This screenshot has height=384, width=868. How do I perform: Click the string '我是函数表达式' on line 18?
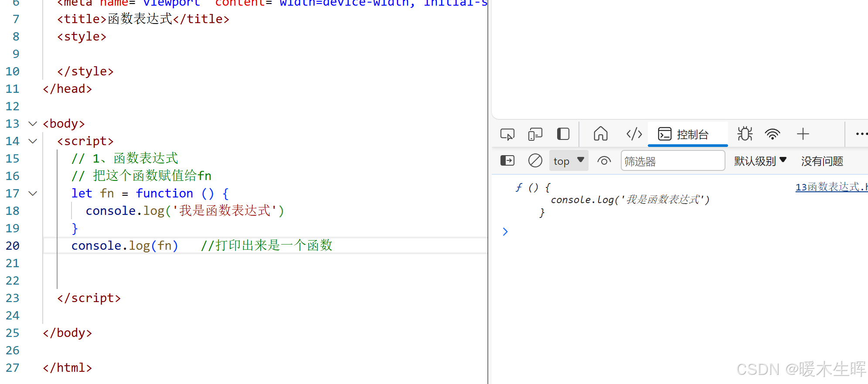pos(225,211)
